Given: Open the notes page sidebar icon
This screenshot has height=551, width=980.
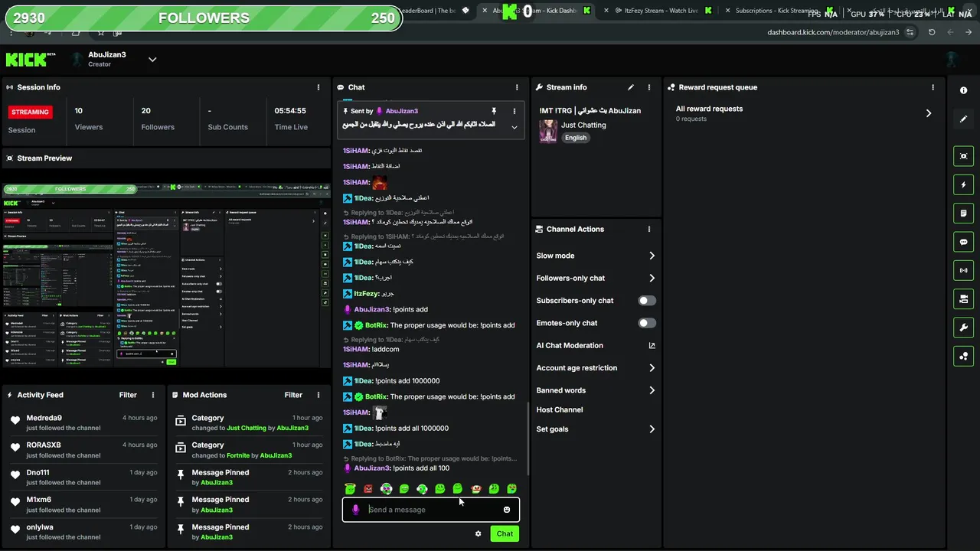Looking at the screenshot, I should point(963,213).
